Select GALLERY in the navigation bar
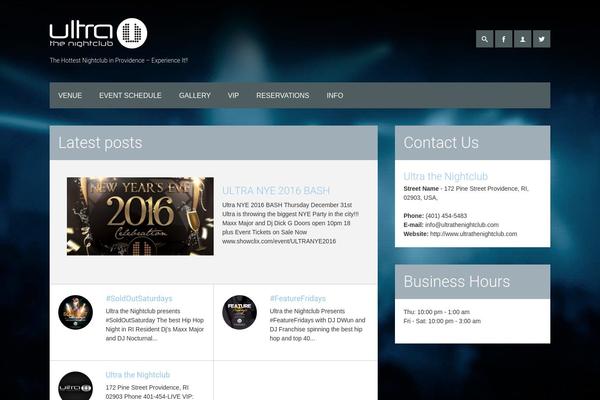 (x=195, y=95)
